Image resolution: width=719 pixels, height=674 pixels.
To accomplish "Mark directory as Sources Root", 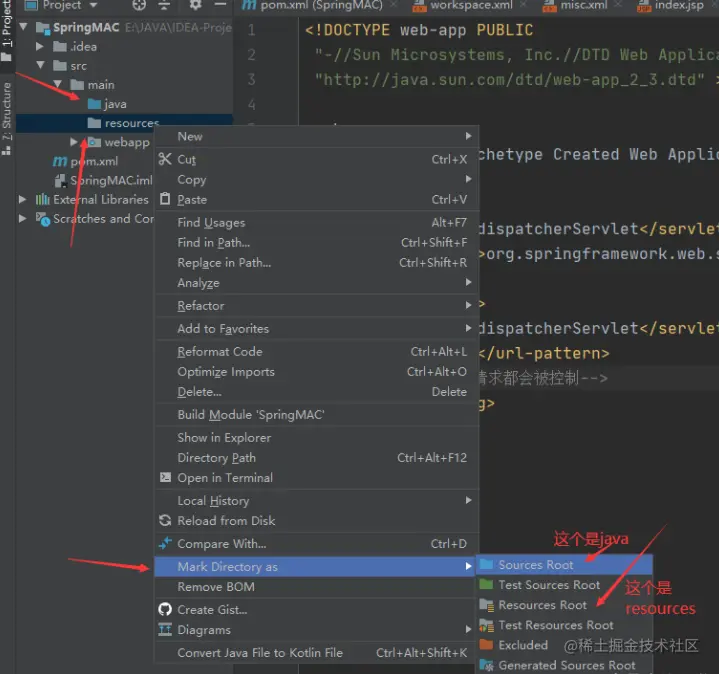I will pos(564,565).
